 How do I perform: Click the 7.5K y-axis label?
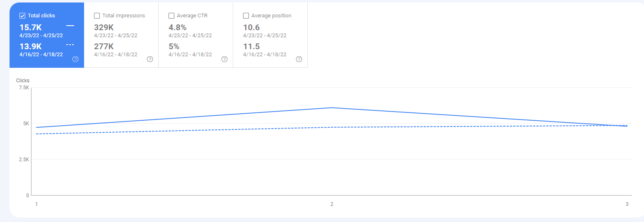tap(24, 88)
